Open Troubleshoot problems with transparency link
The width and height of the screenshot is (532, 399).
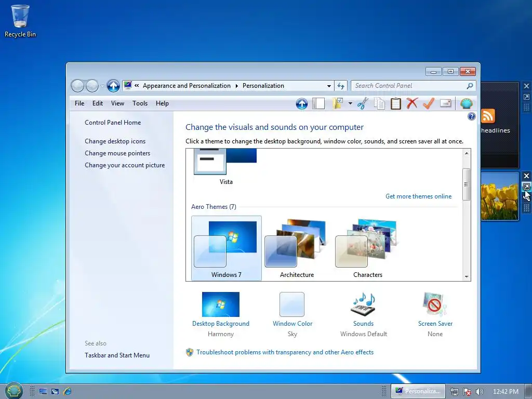click(x=285, y=352)
